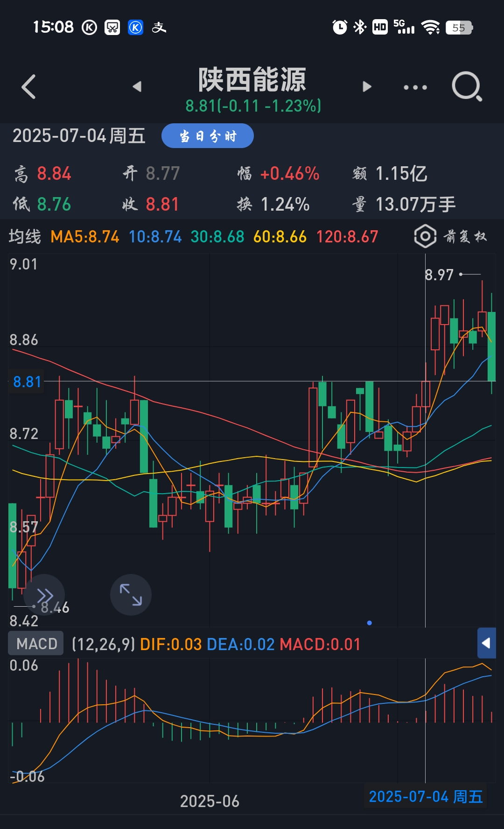Collapse the indicator panel with blue arrow
The image size is (504, 829).
pyautogui.click(x=486, y=643)
